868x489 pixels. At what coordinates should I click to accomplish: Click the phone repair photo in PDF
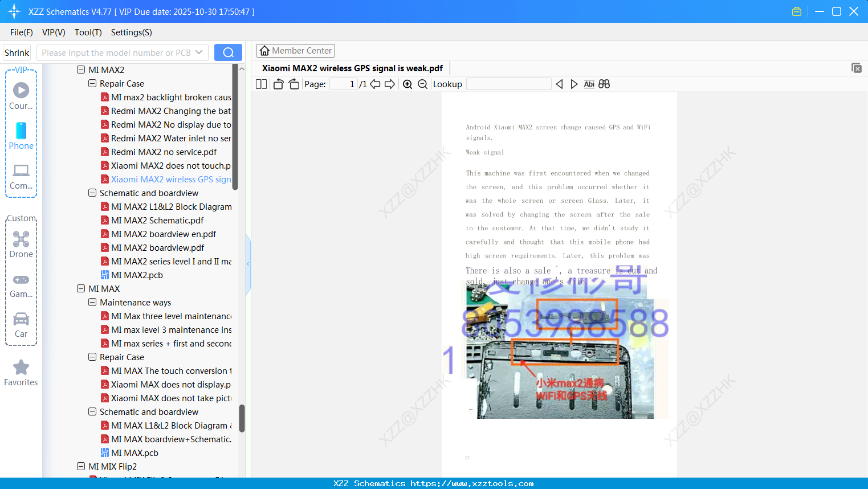(x=567, y=352)
